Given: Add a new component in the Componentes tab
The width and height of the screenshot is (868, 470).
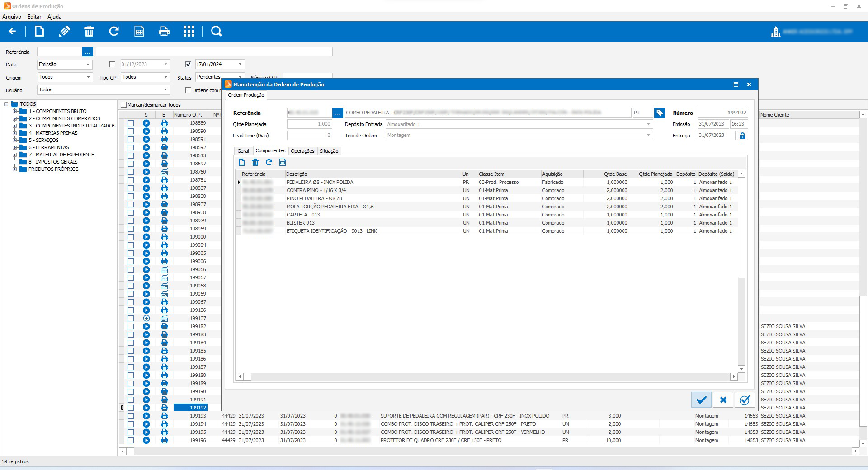Looking at the screenshot, I should [241, 162].
